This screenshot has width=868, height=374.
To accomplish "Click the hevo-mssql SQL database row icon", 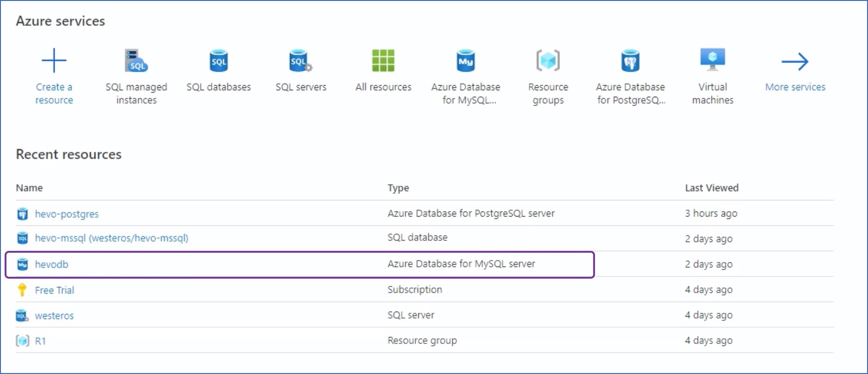I will (x=22, y=238).
